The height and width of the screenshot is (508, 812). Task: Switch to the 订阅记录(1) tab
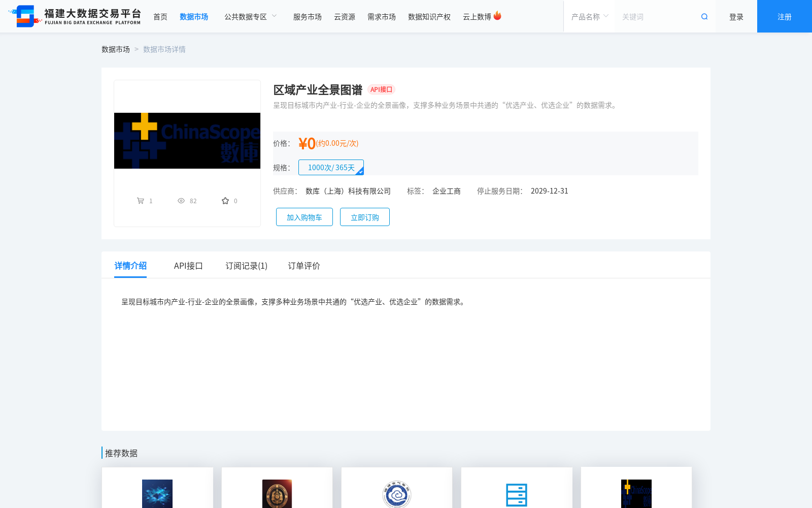247,266
